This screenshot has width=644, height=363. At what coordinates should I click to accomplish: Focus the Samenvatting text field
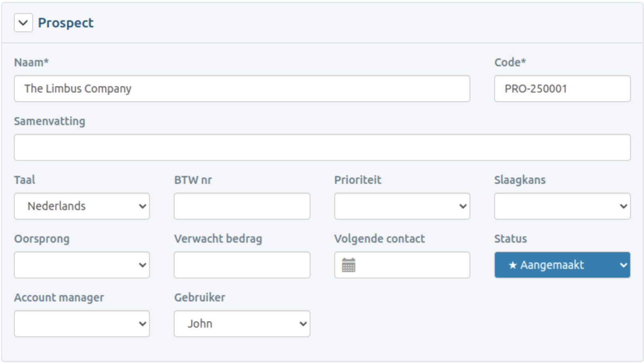(x=322, y=147)
